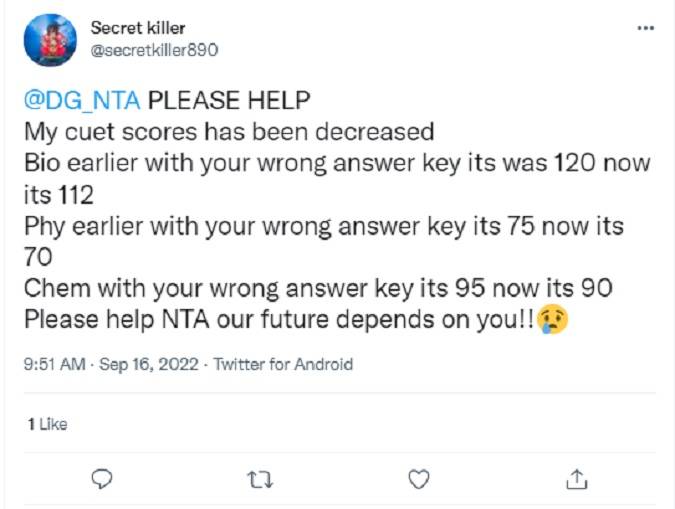675x509 pixels.
Task: Click the reply speech bubble icon
Action: click(102, 480)
